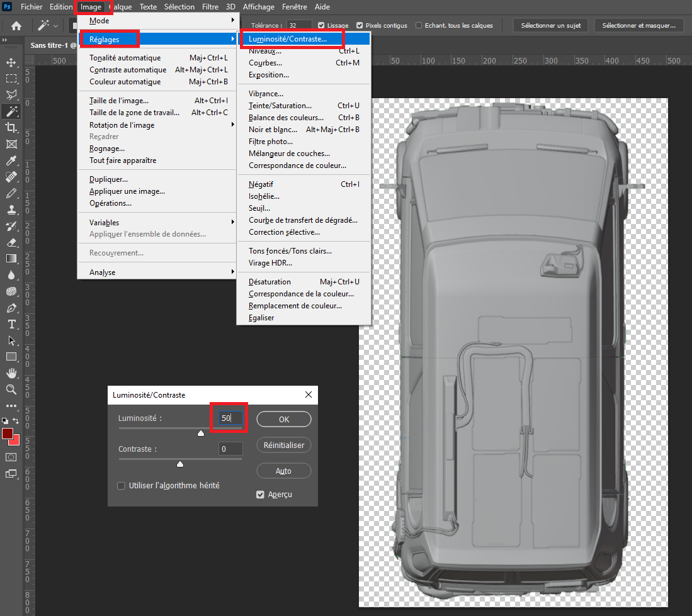Click the Home icon in options bar
Viewport: 692px width, 616px height.
[x=16, y=26]
